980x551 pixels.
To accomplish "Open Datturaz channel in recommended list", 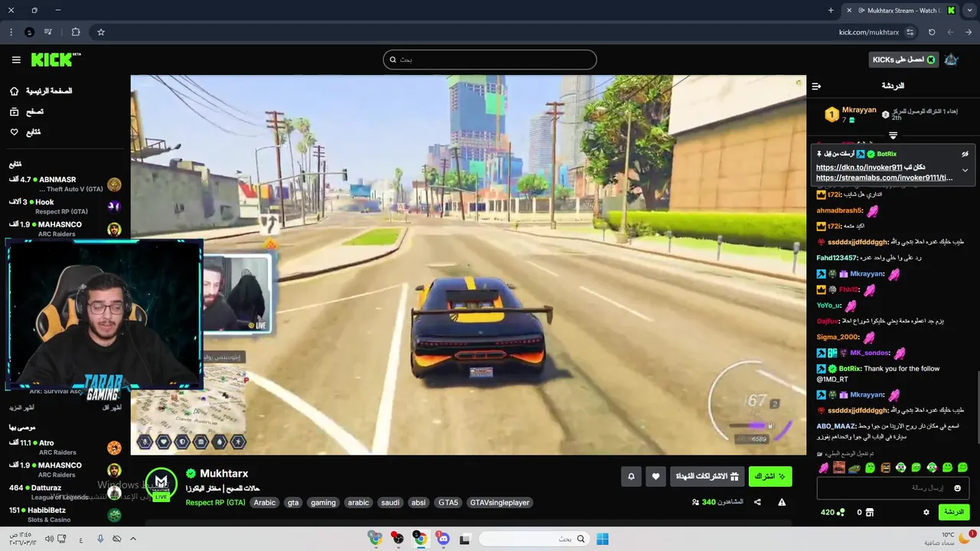I will (x=65, y=492).
